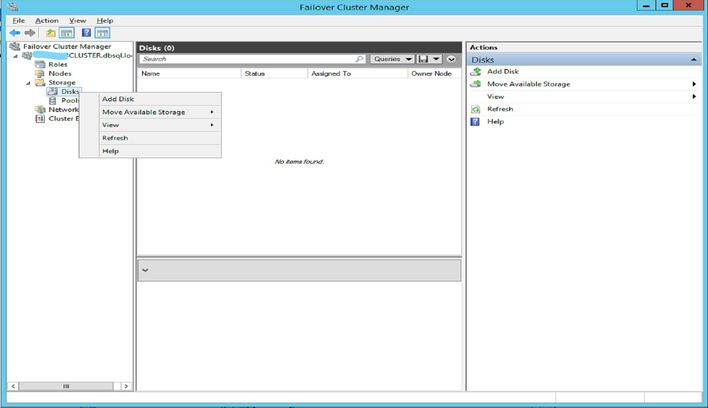Collapse the Storage node expander arrow

tap(28, 83)
